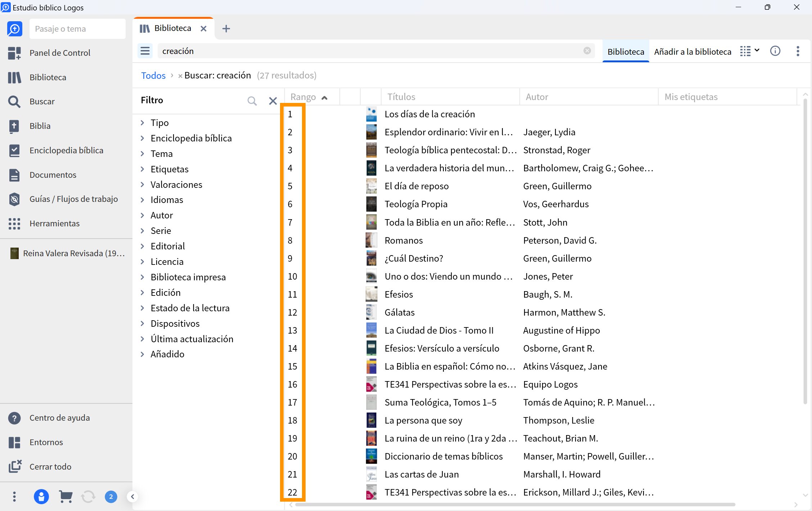This screenshot has height=511, width=812.
Task: Open the user account profile icon
Action: point(41,497)
